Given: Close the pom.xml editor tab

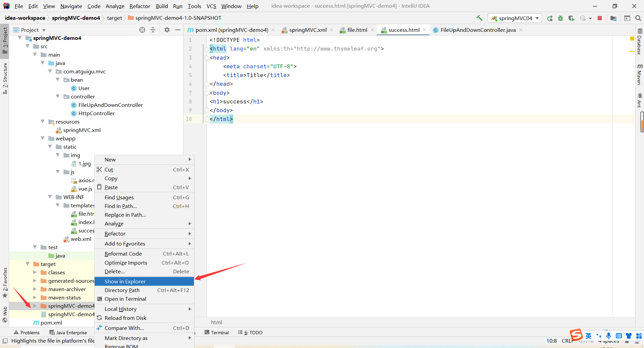Looking at the screenshot, I should click(273, 30).
